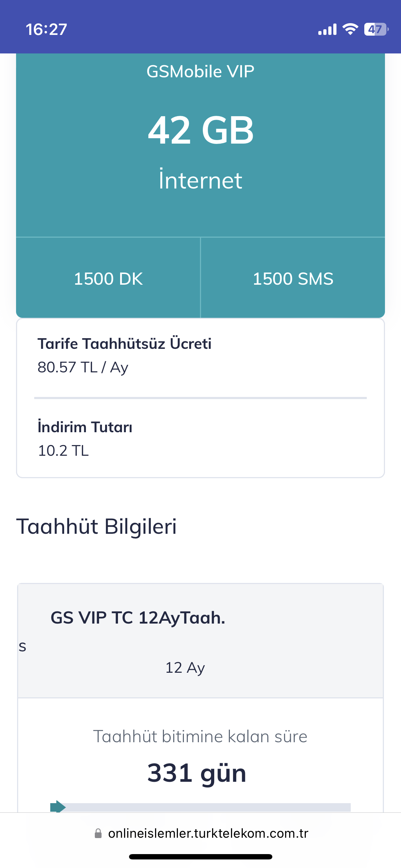Image resolution: width=401 pixels, height=868 pixels.
Task: Select the 1500 SMS cell
Action: [293, 278]
